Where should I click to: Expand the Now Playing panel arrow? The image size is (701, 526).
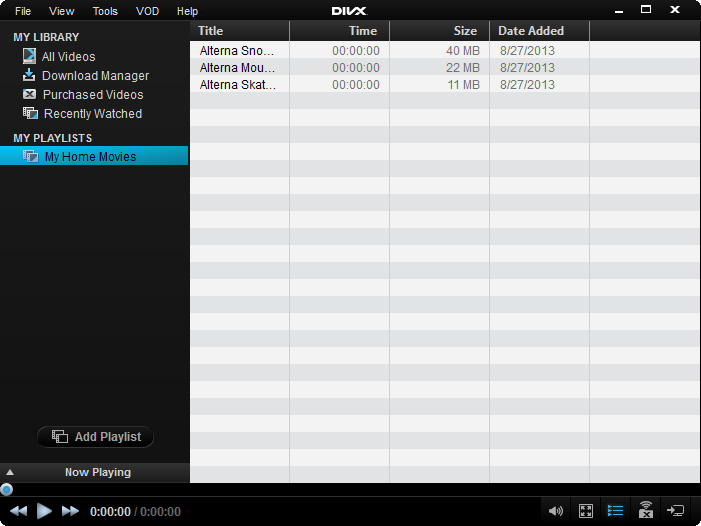click(x=10, y=472)
